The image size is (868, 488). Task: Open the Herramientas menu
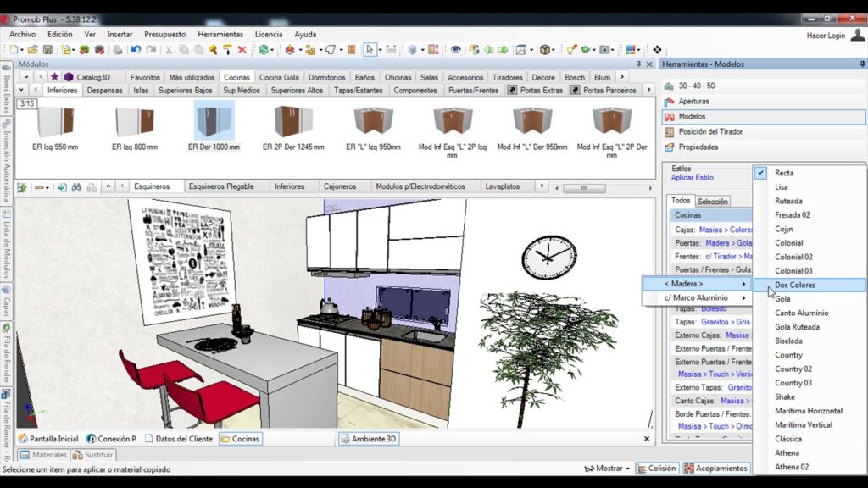220,35
